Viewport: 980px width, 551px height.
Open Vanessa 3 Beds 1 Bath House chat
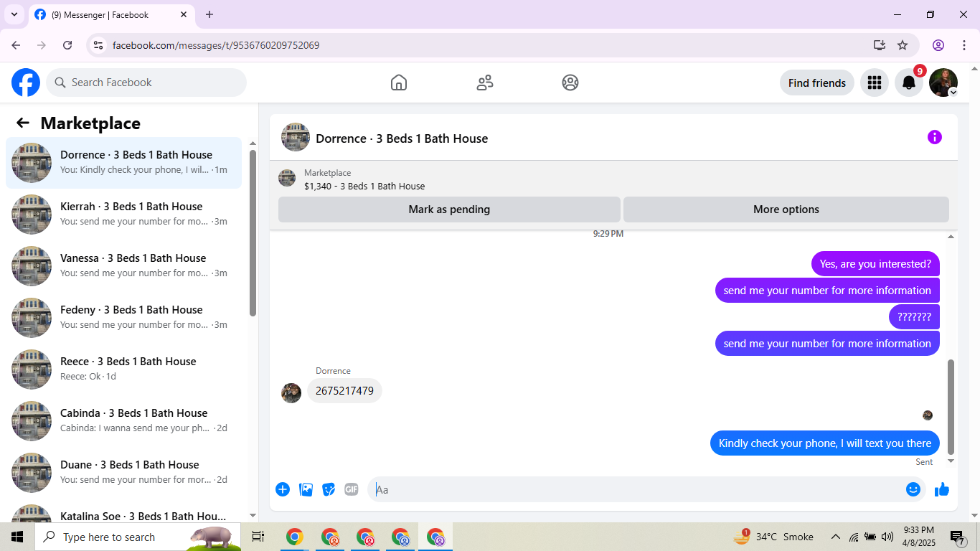tap(123, 266)
